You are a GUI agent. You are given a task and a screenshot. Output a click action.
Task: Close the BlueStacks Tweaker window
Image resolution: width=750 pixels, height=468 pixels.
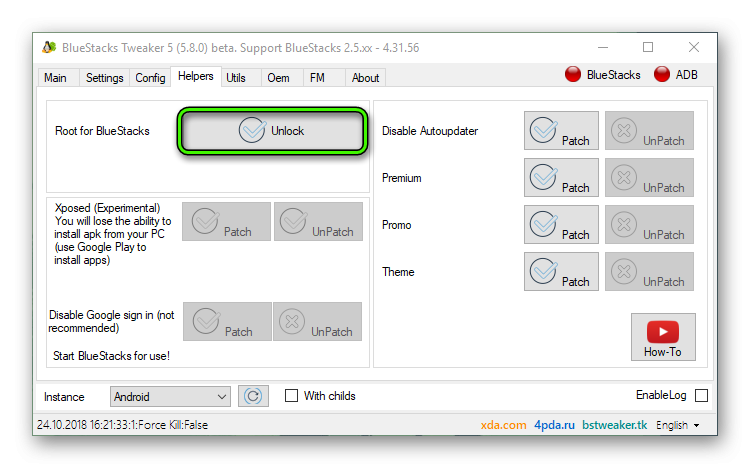694,47
